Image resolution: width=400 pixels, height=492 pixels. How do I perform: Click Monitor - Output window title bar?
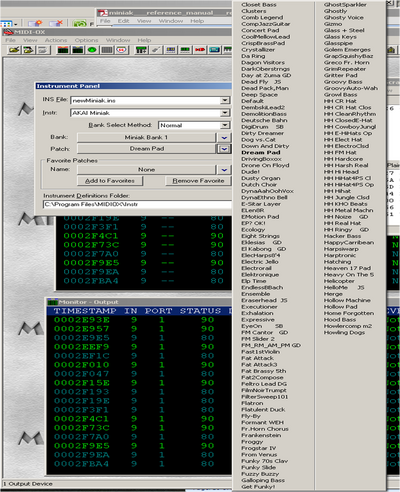(139, 302)
